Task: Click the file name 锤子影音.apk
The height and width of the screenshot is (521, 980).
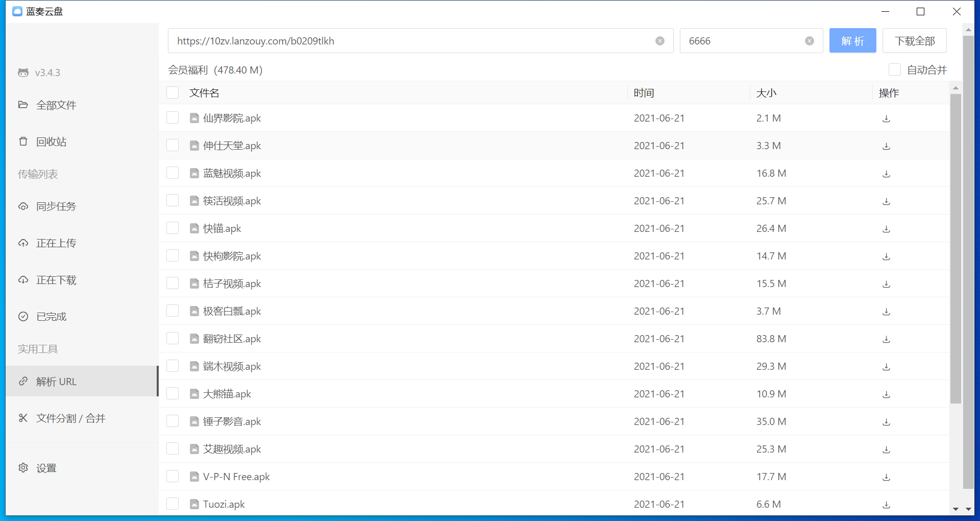Action: pos(232,421)
